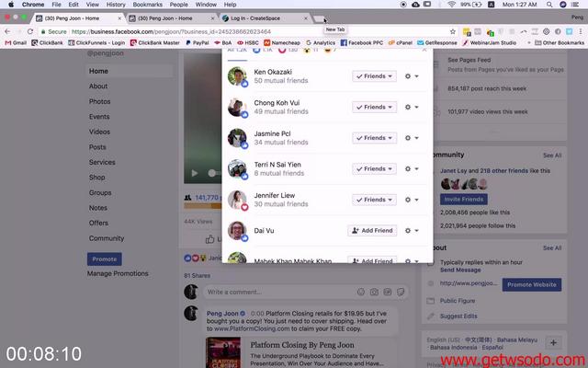The width and height of the screenshot is (588, 368).
Task: Open Friends dropdown for Jasmine Pcl
Action: pos(374,138)
